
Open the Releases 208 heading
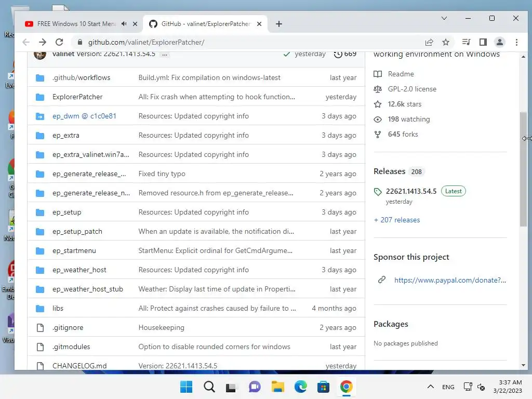point(398,171)
